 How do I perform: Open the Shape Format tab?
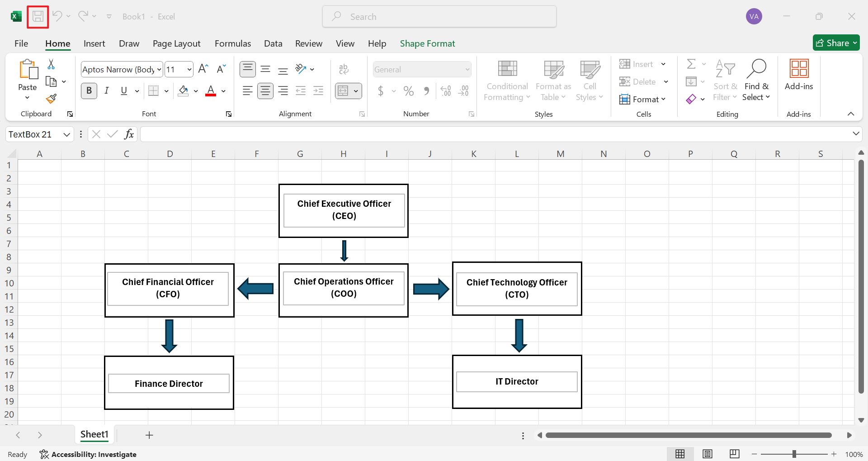pyautogui.click(x=427, y=43)
